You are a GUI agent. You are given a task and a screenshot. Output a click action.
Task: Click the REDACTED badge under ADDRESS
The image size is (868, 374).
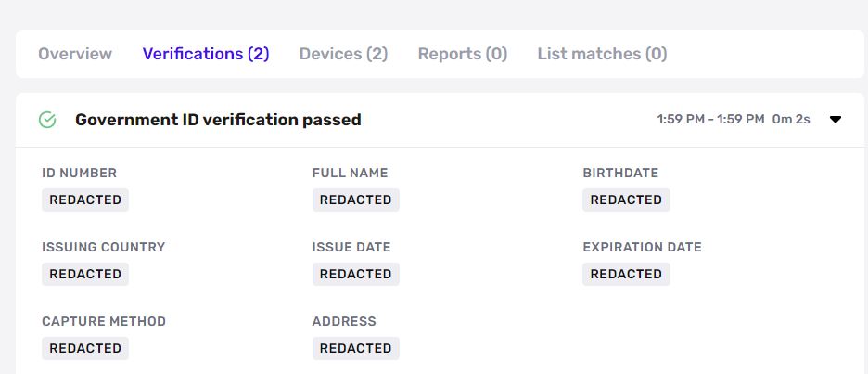pos(355,349)
